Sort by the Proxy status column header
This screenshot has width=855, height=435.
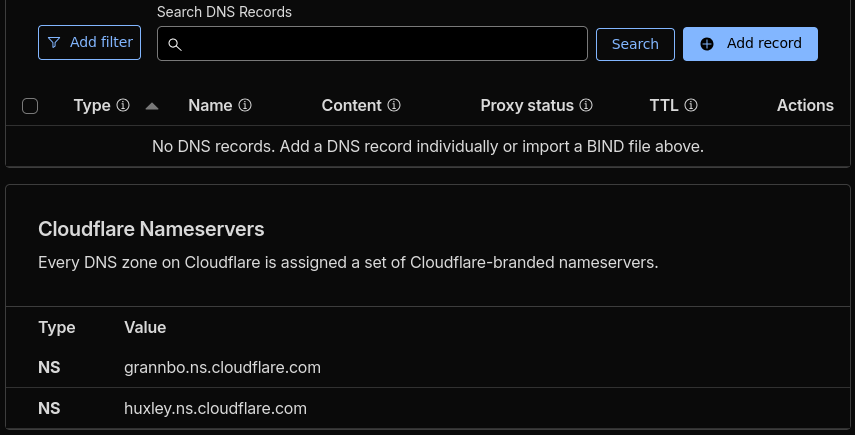coord(527,105)
